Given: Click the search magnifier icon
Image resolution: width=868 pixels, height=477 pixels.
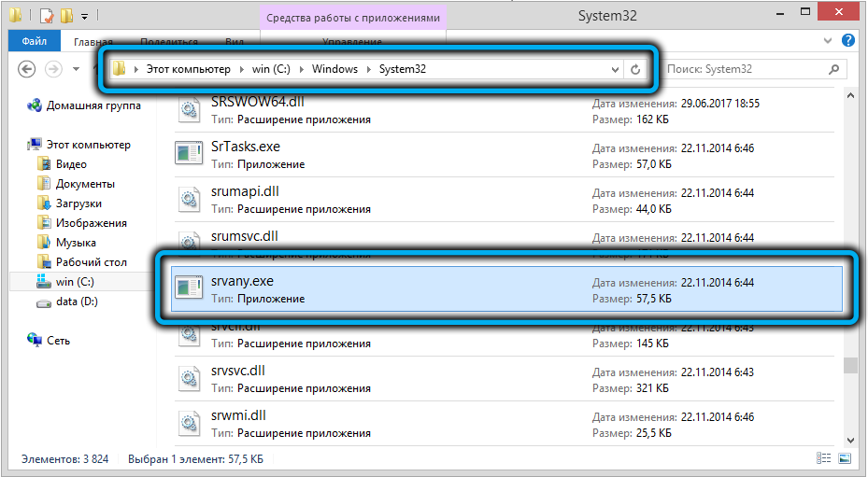Looking at the screenshot, I should pyautogui.click(x=834, y=69).
